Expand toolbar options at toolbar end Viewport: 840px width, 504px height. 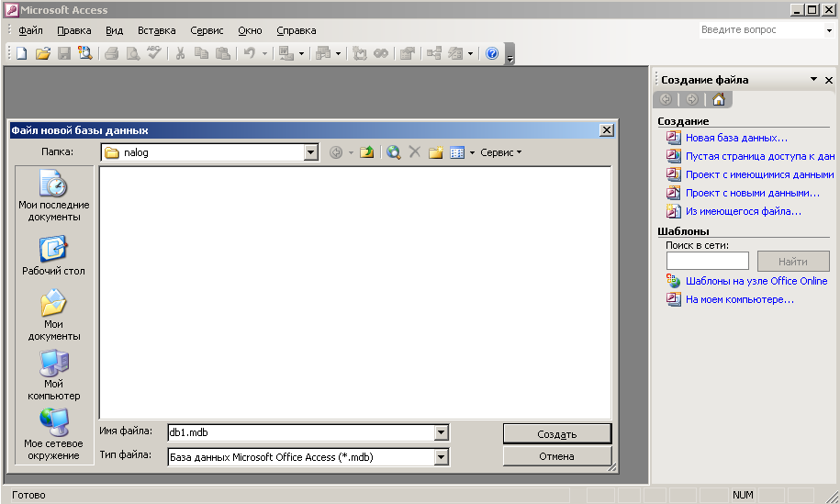(x=510, y=53)
